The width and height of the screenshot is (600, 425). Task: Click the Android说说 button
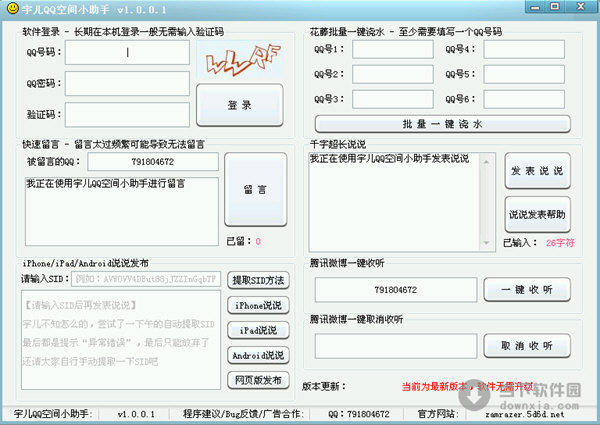click(258, 355)
